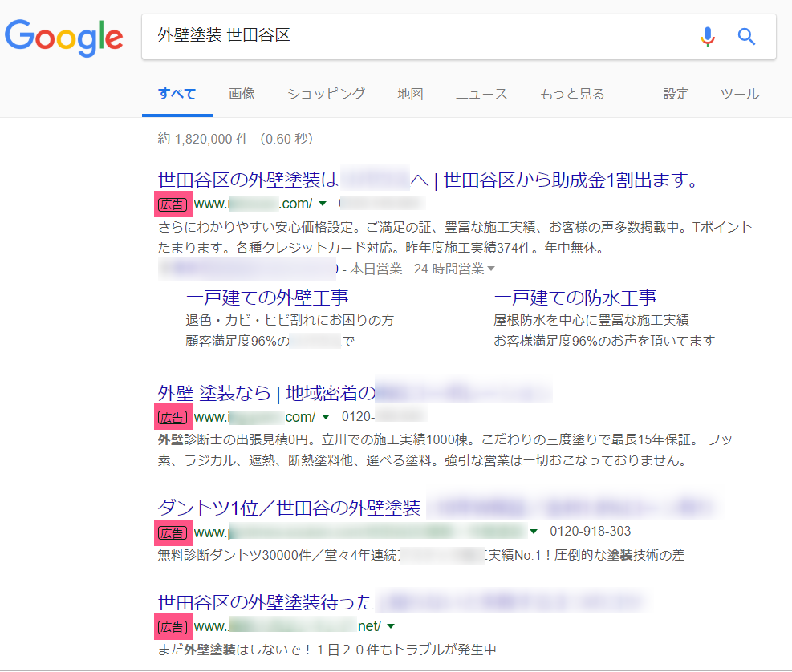Open the 一戸建ての外壁工事 sitelink
The height and width of the screenshot is (672, 792).
(x=267, y=298)
